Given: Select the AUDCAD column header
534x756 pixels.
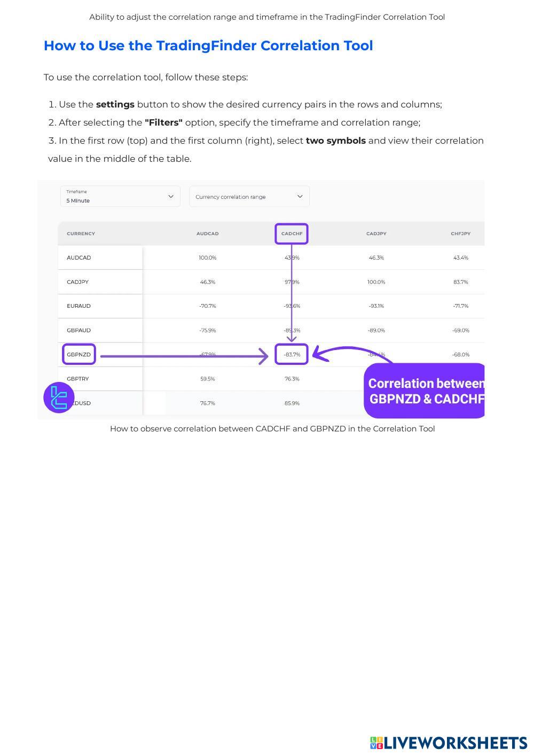Looking at the screenshot, I should point(207,233).
